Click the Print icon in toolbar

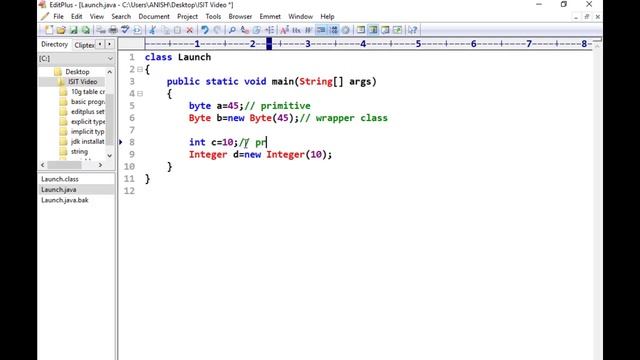tap(113, 30)
